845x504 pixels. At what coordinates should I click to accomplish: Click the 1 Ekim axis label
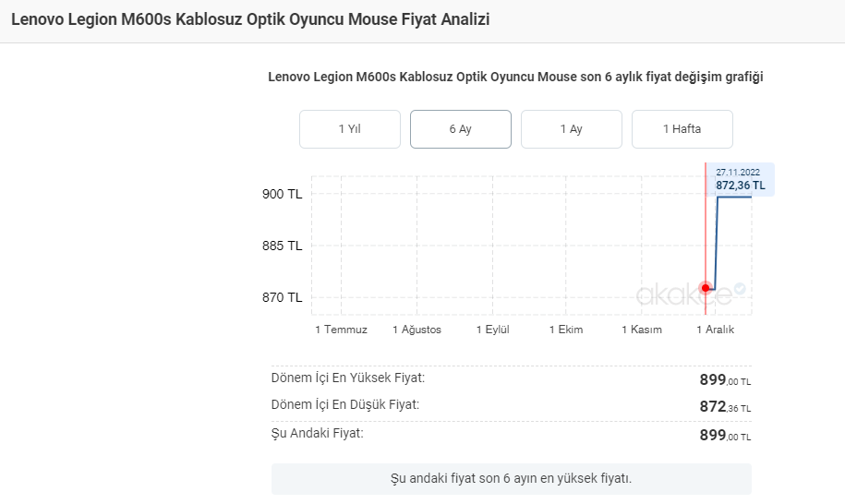tap(565, 330)
